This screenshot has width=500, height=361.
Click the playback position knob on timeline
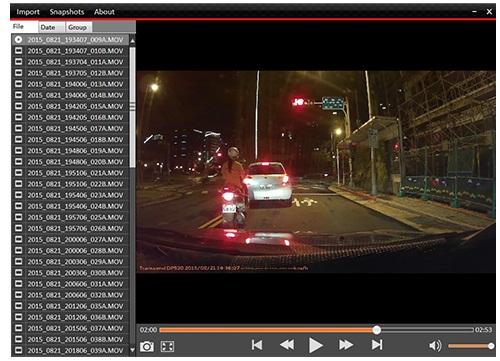click(x=377, y=330)
